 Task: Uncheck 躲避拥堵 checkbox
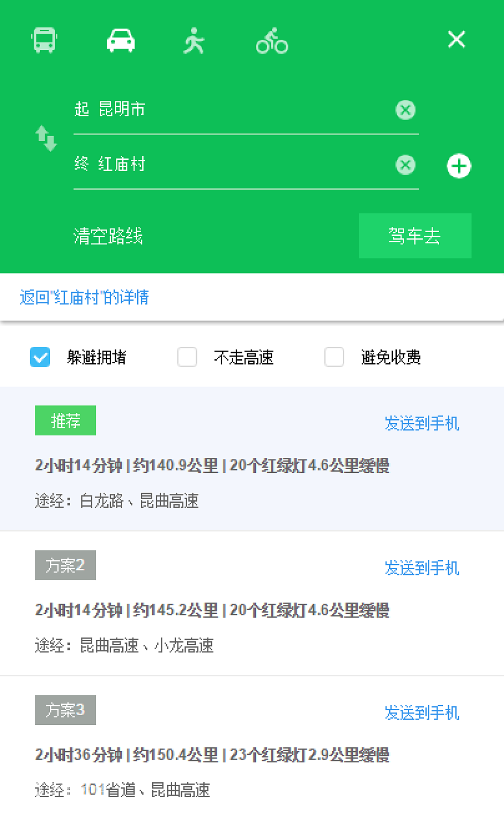point(40,357)
